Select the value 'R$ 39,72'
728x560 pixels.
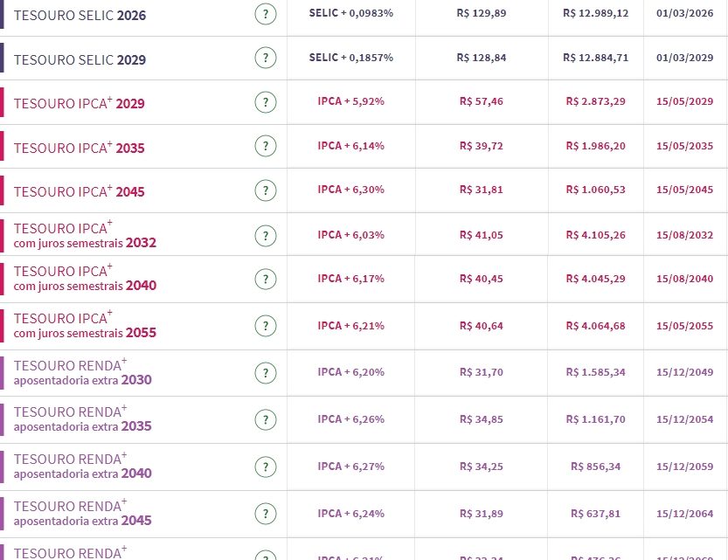pos(482,146)
